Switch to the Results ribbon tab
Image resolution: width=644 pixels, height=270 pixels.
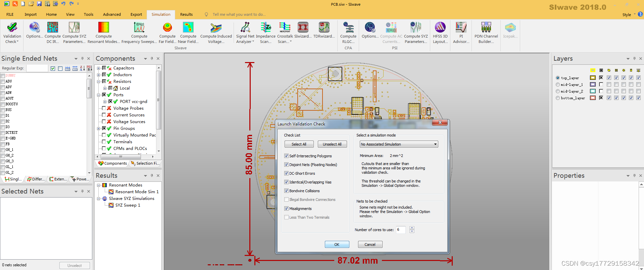pos(186,14)
